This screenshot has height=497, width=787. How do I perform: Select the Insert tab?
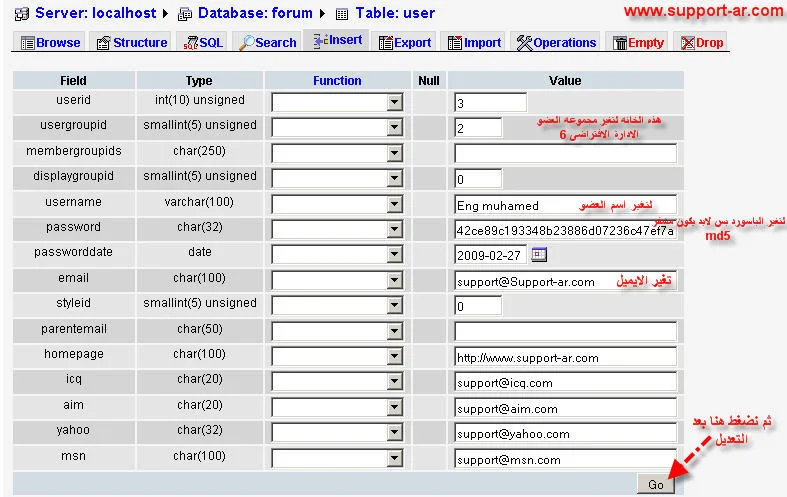coord(337,41)
